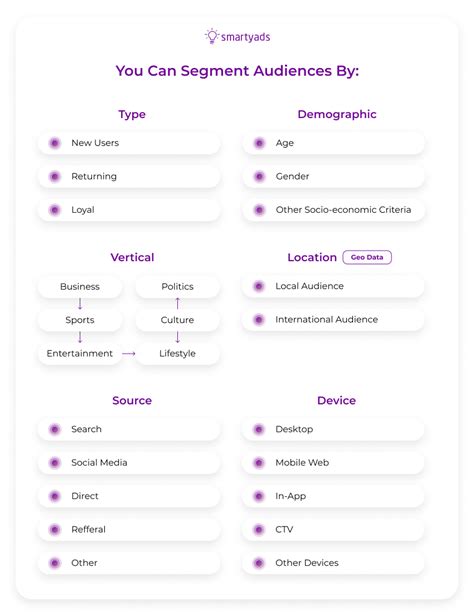Select the International Audience row
Viewport: 474px width, 616px height.
(333, 319)
